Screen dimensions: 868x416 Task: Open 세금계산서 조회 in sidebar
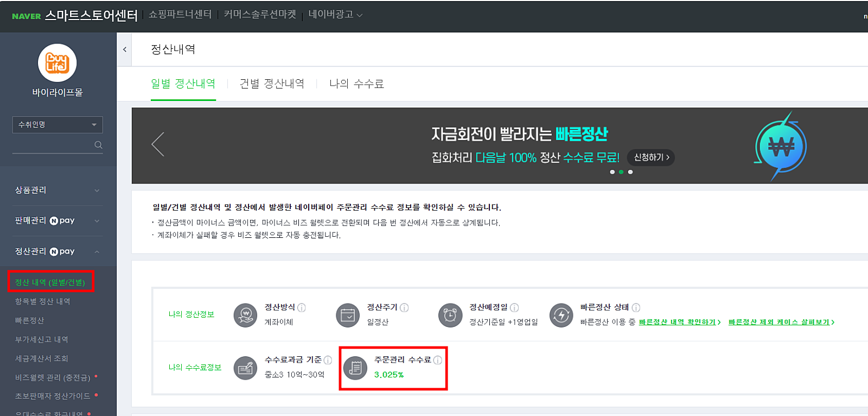pos(41,358)
